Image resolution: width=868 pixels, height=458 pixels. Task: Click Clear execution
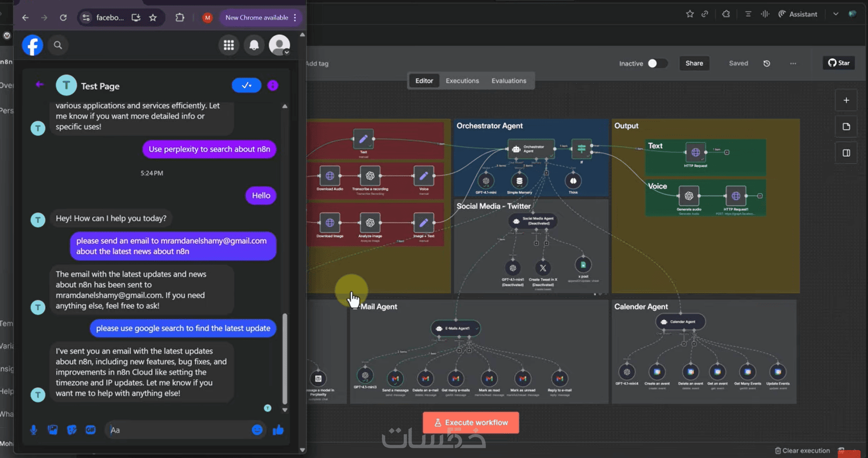802,451
